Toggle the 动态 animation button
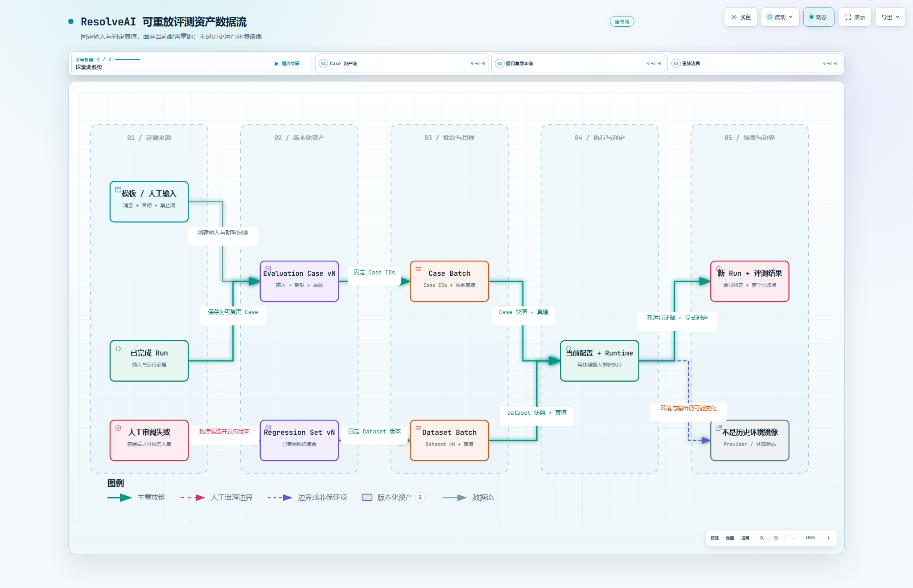The height and width of the screenshot is (588, 913). pyautogui.click(x=818, y=17)
